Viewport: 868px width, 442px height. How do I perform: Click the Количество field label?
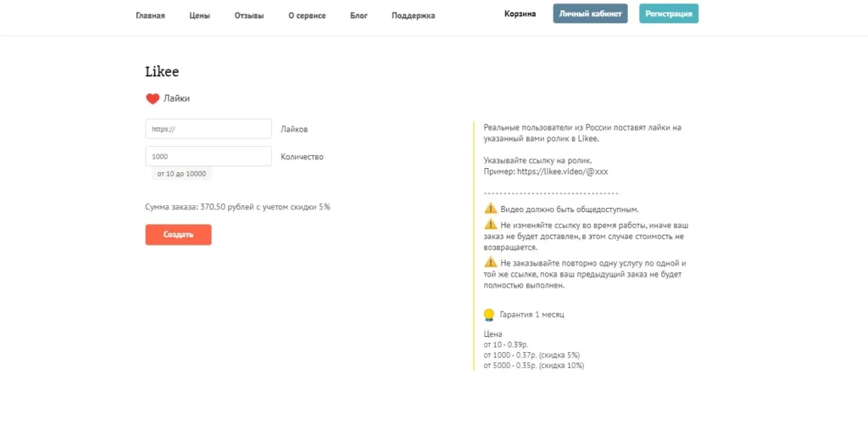(303, 157)
